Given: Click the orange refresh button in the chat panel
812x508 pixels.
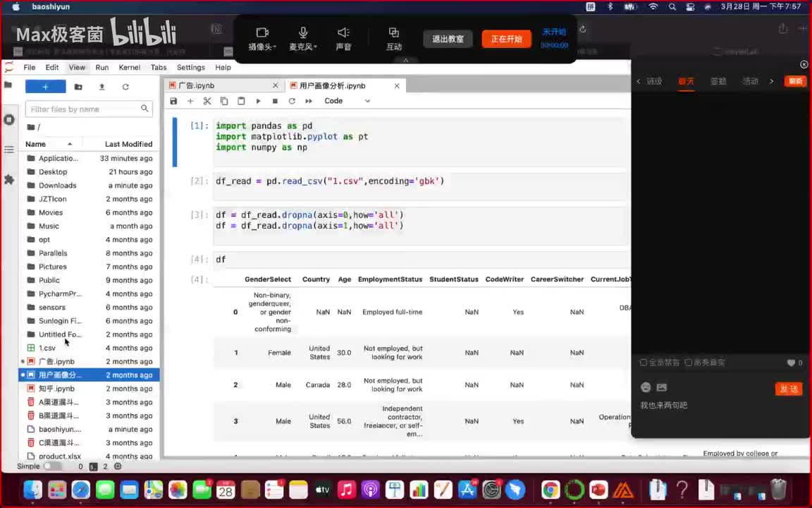Looking at the screenshot, I should [795, 81].
